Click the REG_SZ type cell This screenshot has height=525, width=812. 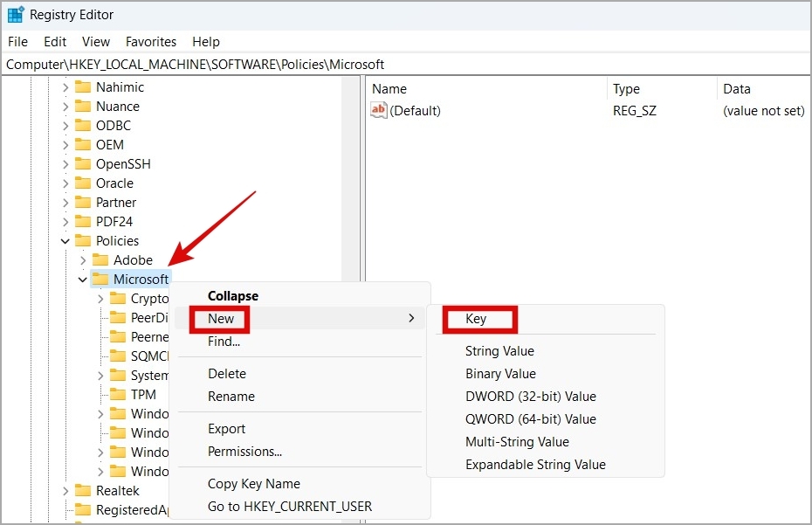(x=635, y=110)
